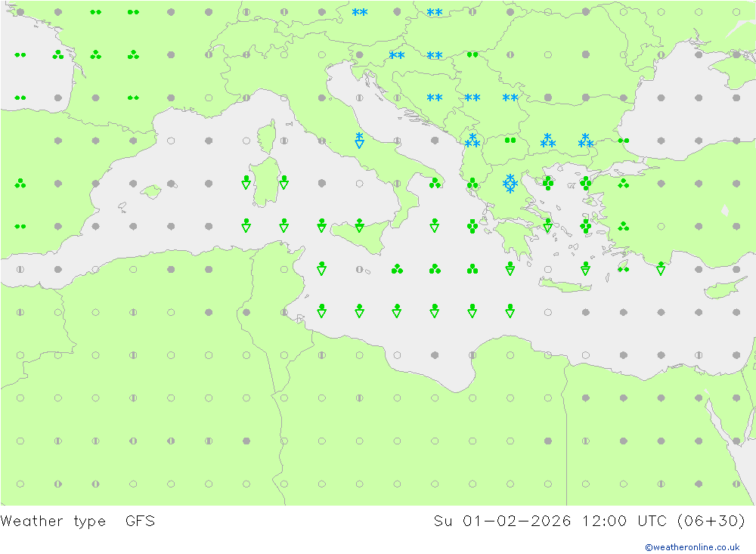Click the '(06+30)' forecast offset text
This screenshot has width=756, height=554.
[711, 521]
